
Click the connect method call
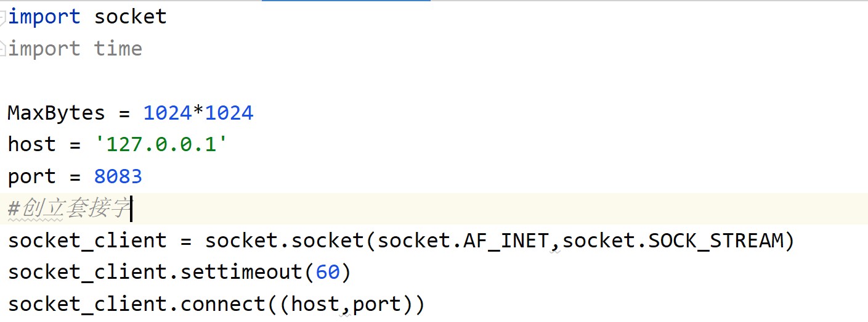(222, 305)
